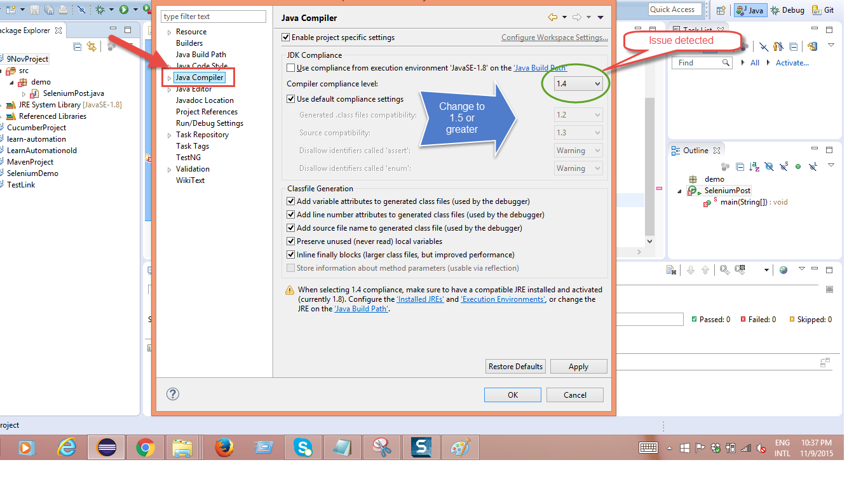Check use compliance from execution environment
The width and height of the screenshot is (868, 488).
[291, 68]
